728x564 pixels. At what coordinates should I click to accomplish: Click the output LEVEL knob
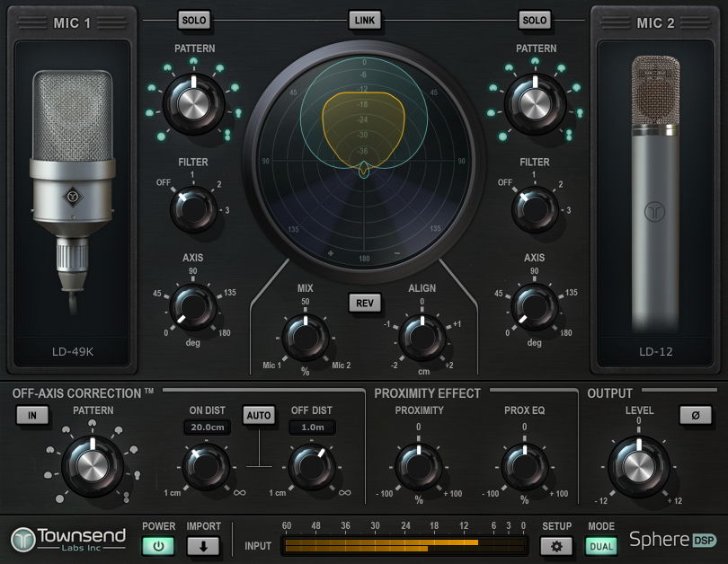[x=638, y=466]
